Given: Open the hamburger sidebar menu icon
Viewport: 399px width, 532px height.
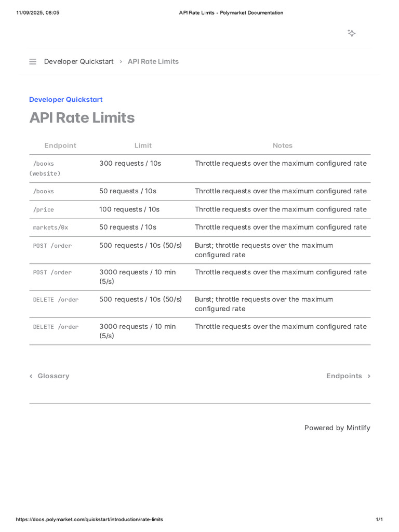Looking at the screenshot, I should click(33, 62).
